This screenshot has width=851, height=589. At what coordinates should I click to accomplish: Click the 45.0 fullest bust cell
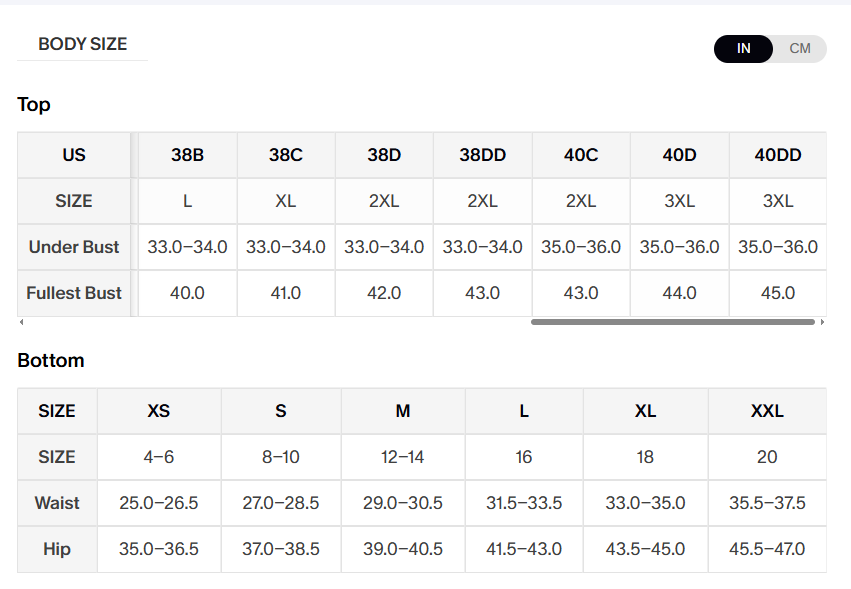coord(778,293)
